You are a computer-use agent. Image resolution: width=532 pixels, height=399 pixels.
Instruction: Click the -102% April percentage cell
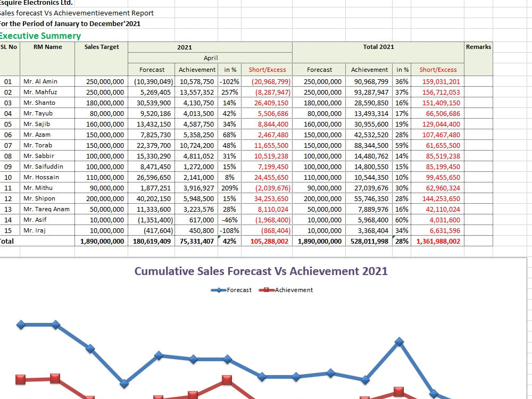click(x=230, y=81)
